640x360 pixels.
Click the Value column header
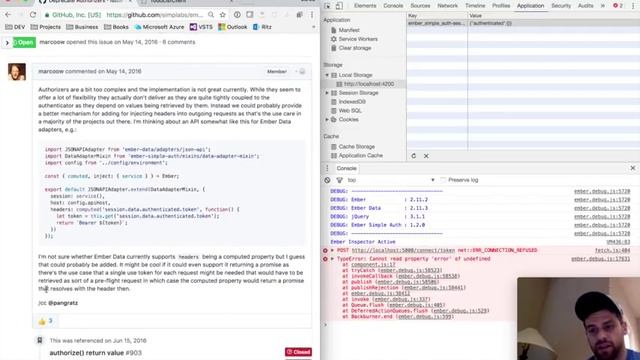pyautogui.click(x=554, y=16)
